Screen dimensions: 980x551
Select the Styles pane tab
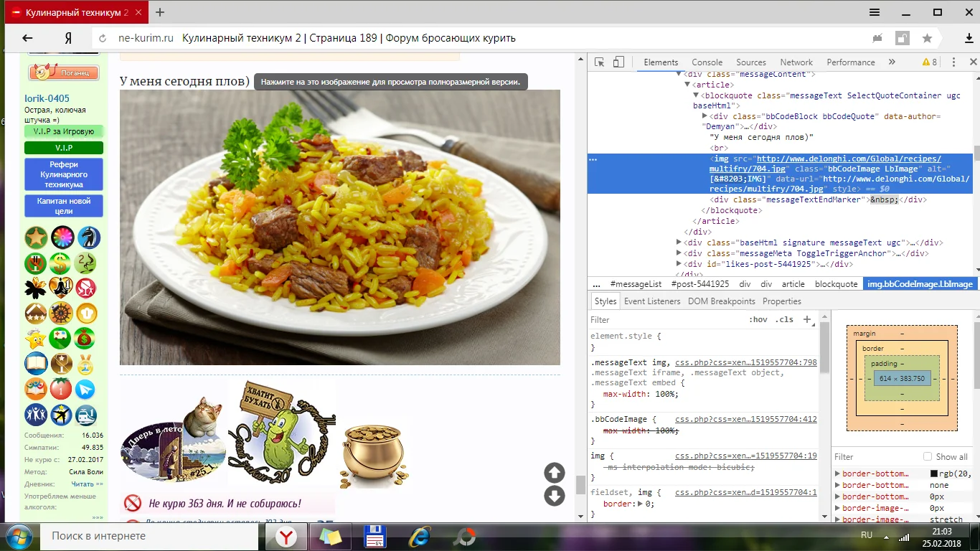point(606,301)
